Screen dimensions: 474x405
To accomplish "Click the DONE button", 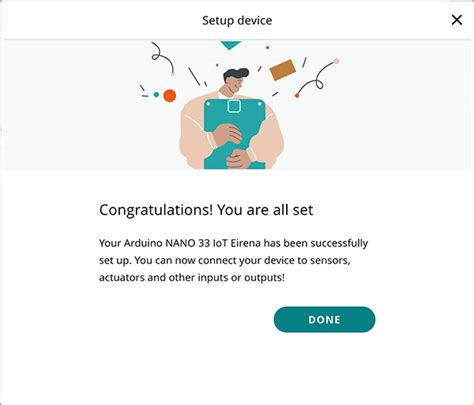I will [x=324, y=319].
